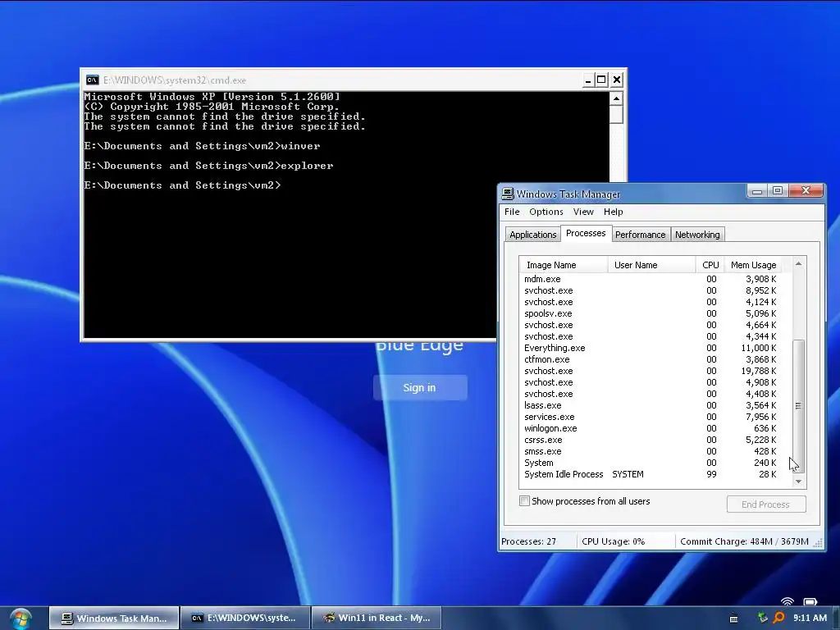Click the battery icon above the clock
Image resolution: width=840 pixels, height=630 pixels.
(810, 601)
